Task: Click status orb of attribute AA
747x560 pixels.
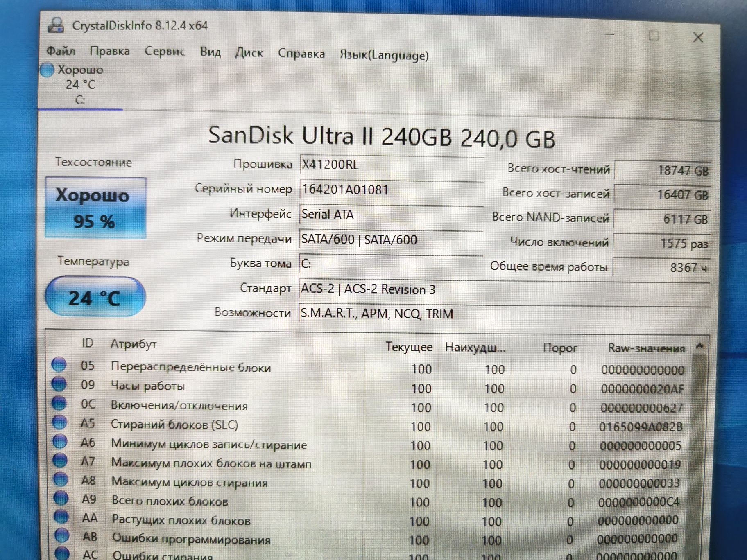Action: pyautogui.click(x=62, y=517)
